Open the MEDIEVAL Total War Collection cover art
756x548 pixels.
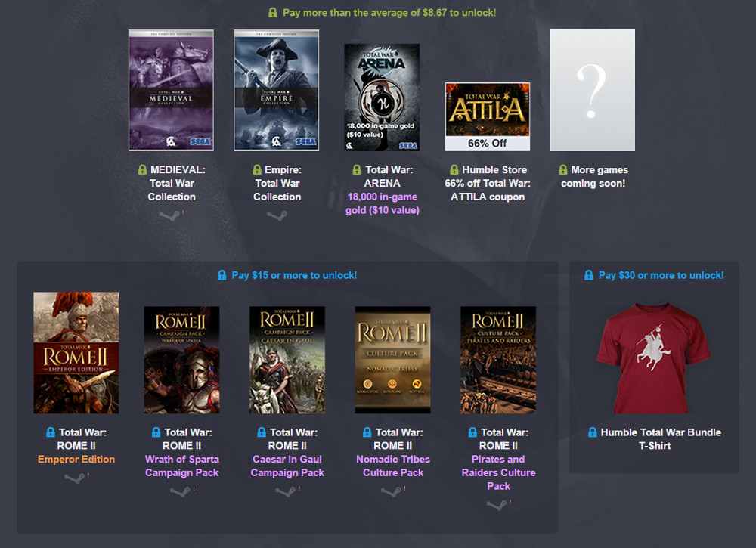pos(171,90)
